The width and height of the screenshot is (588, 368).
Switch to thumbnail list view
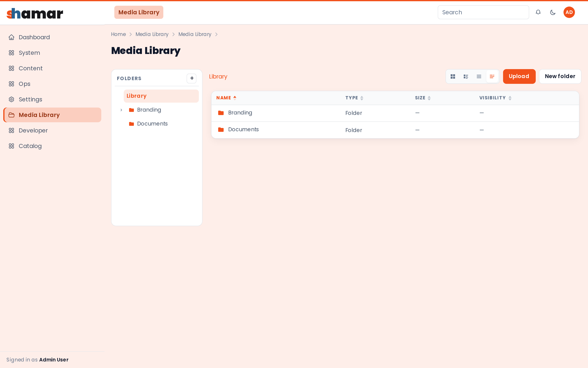click(x=466, y=76)
